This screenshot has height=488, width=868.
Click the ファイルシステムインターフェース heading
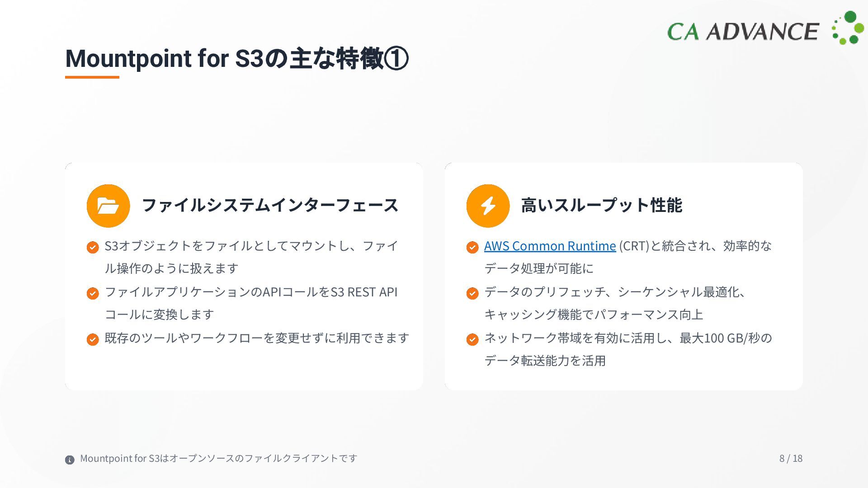(270, 205)
